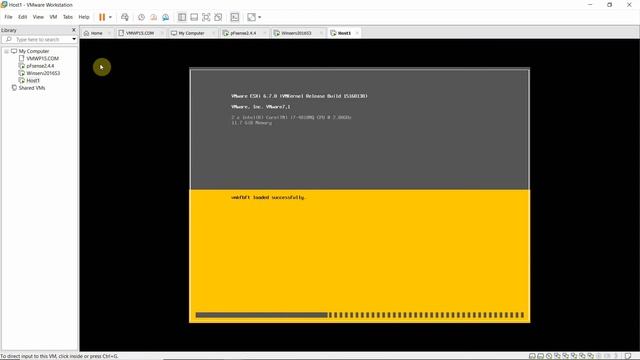
Task: Open the Help menu
Action: (x=84, y=17)
